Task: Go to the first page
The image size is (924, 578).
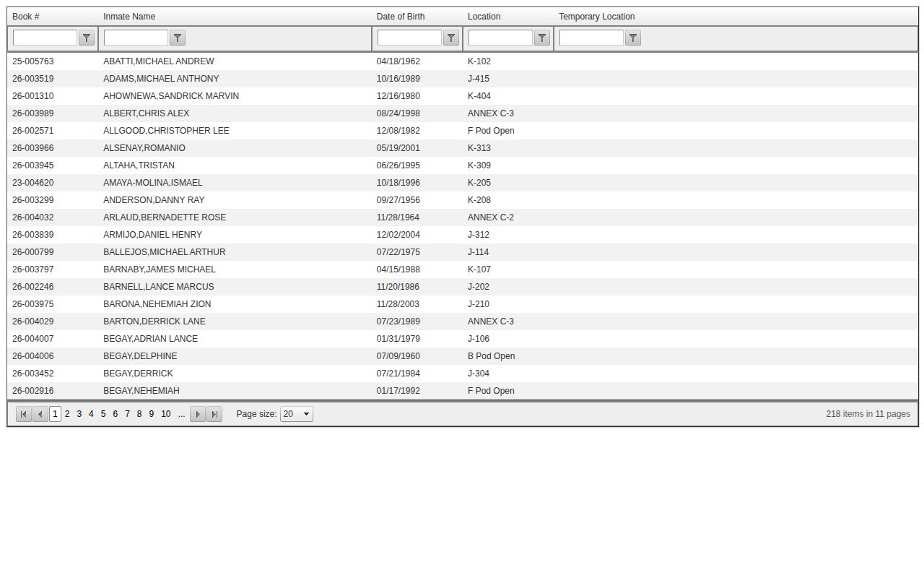Action: point(24,414)
